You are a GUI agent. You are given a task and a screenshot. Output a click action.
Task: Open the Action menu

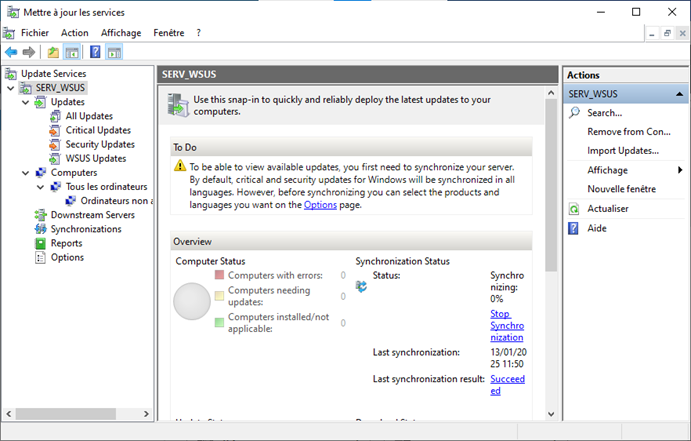coord(74,33)
